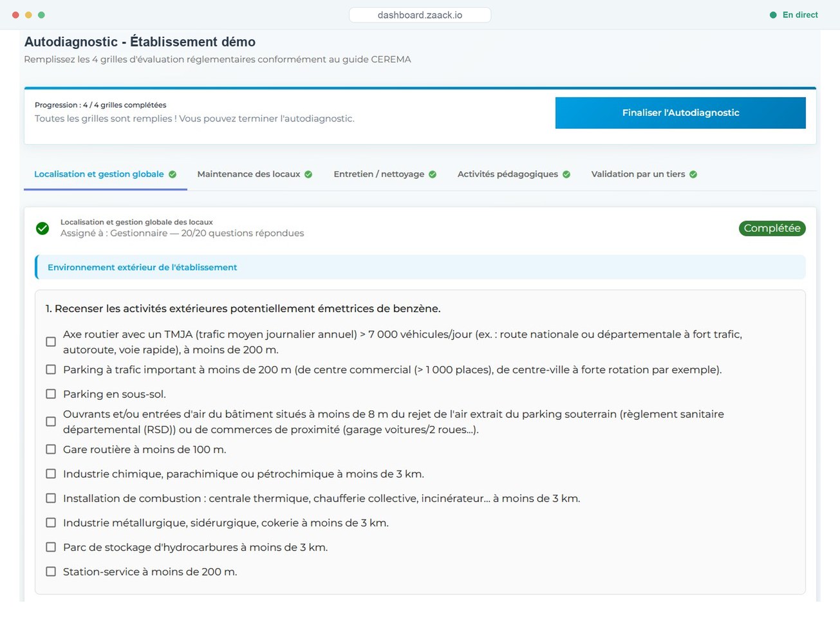Click the green check icon beside Localisation et gestion globale tab
The width and height of the screenshot is (840, 621).
click(173, 174)
